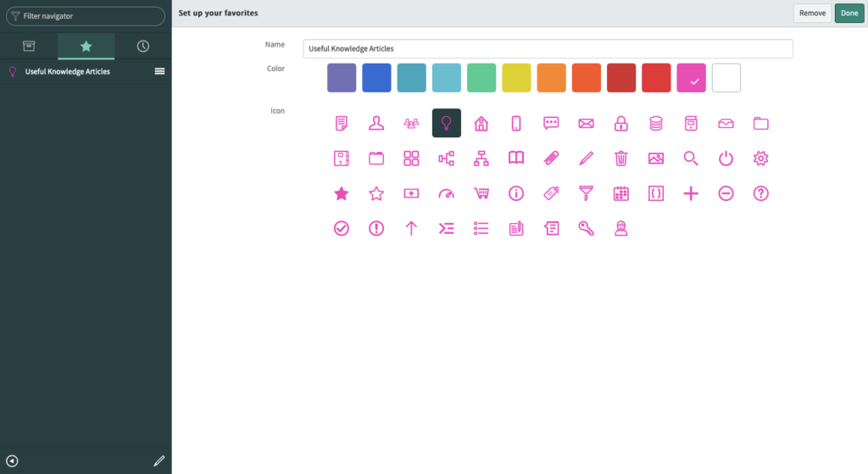Viewport: 868px width, 474px height.
Task: Pick the exclamation circle icon
Action: click(376, 228)
